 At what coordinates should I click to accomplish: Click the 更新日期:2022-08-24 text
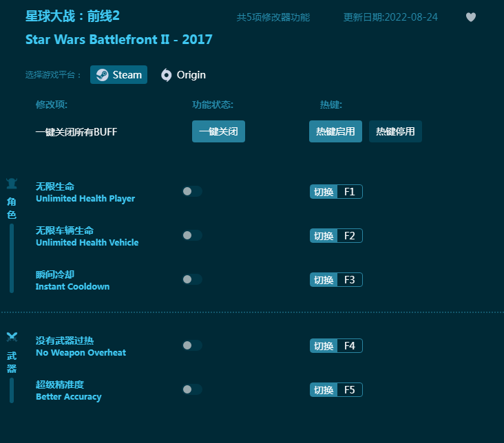(x=390, y=17)
